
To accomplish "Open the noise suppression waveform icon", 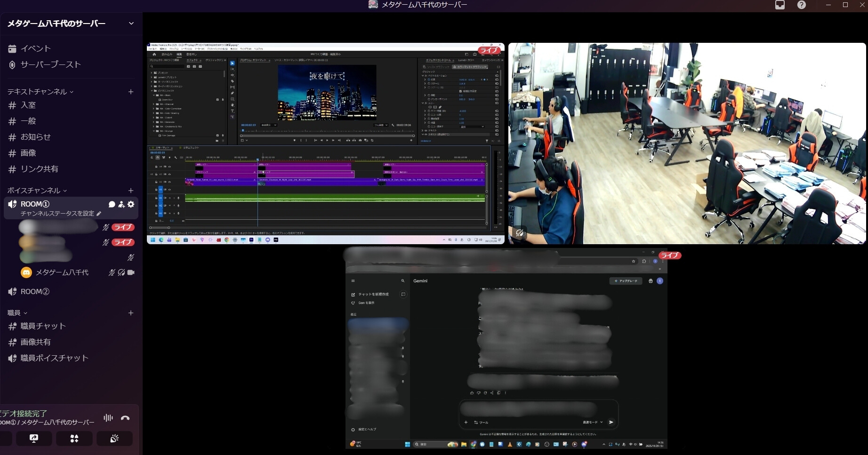I will point(108,418).
